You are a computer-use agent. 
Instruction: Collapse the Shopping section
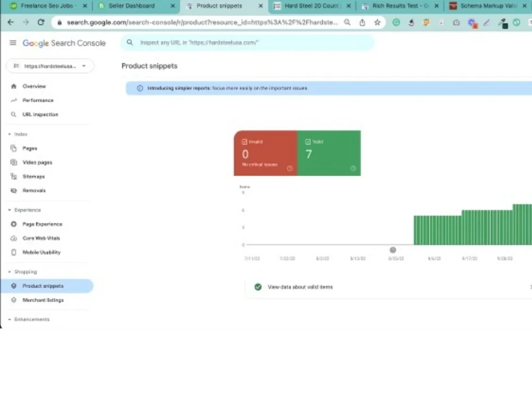(x=10, y=272)
